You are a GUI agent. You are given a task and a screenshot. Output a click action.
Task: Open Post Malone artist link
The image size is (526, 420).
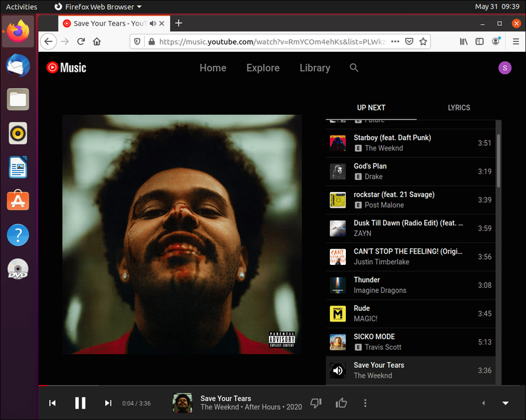point(384,205)
